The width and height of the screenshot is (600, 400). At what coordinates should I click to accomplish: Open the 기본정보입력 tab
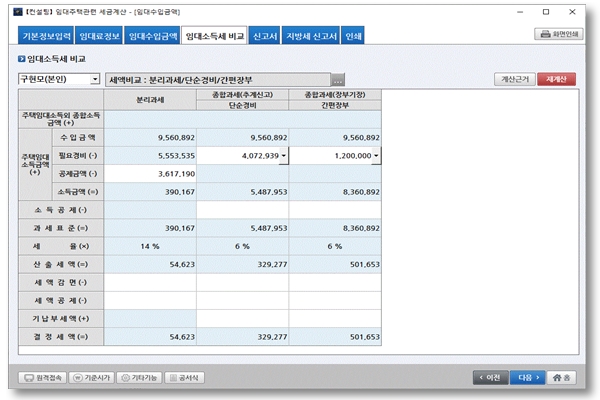(46, 36)
